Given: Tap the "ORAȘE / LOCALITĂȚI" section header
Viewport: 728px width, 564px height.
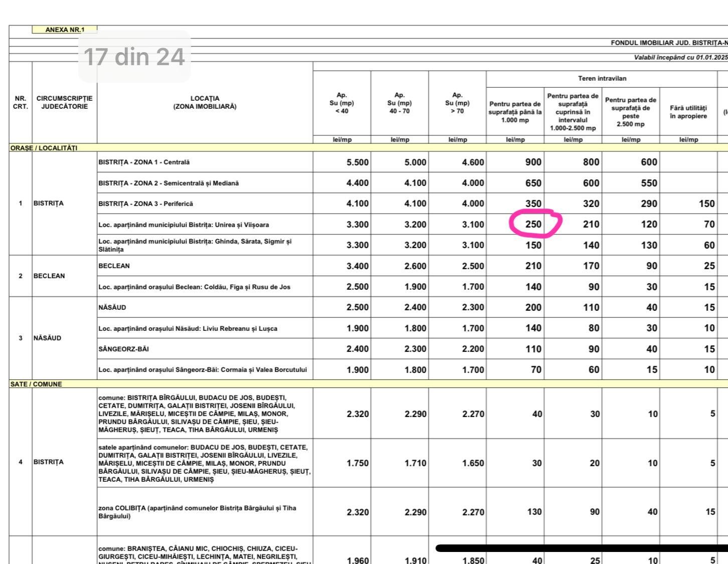Looking at the screenshot, I should point(44,148).
